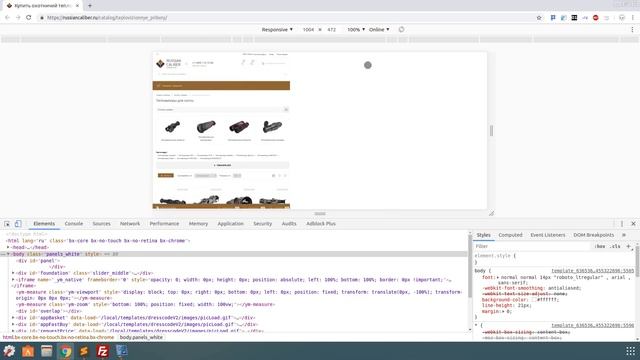The height and width of the screenshot is (360, 640).
Task: Switch to the Event Listeners tab
Action: (548, 235)
